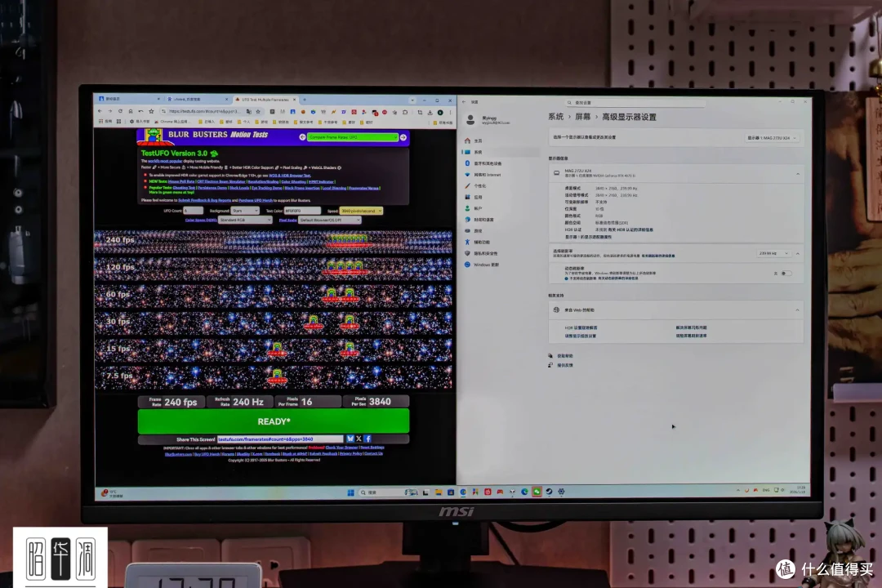
Task: Click the UFO Count input field
Action: point(193,211)
